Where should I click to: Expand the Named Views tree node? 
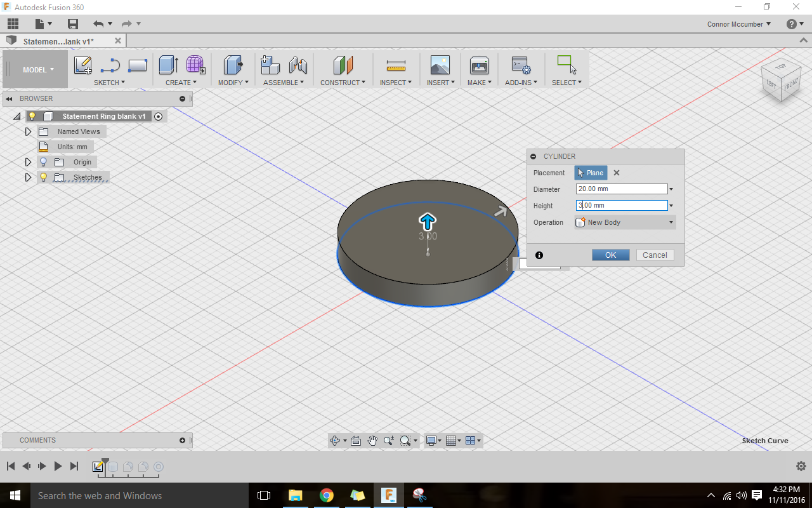(x=28, y=131)
